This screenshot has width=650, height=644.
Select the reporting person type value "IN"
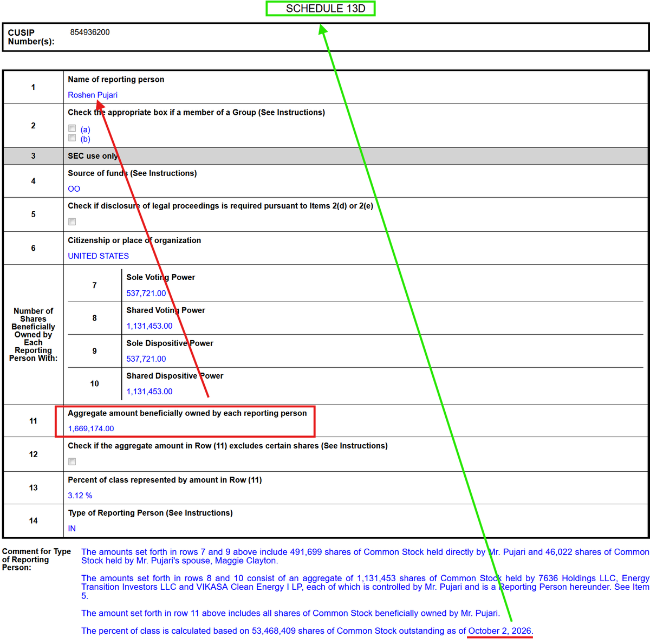(x=72, y=529)
